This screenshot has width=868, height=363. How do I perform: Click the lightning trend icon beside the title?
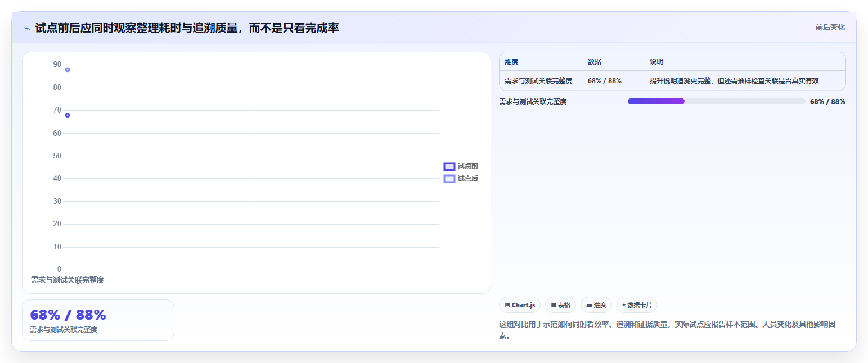coord(27,28)
